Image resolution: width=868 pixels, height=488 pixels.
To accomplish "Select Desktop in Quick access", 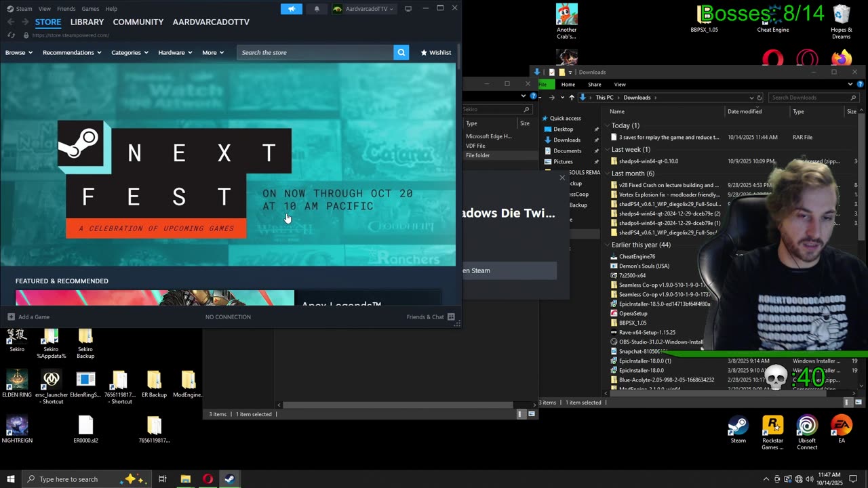I will [x=563, y=129].
